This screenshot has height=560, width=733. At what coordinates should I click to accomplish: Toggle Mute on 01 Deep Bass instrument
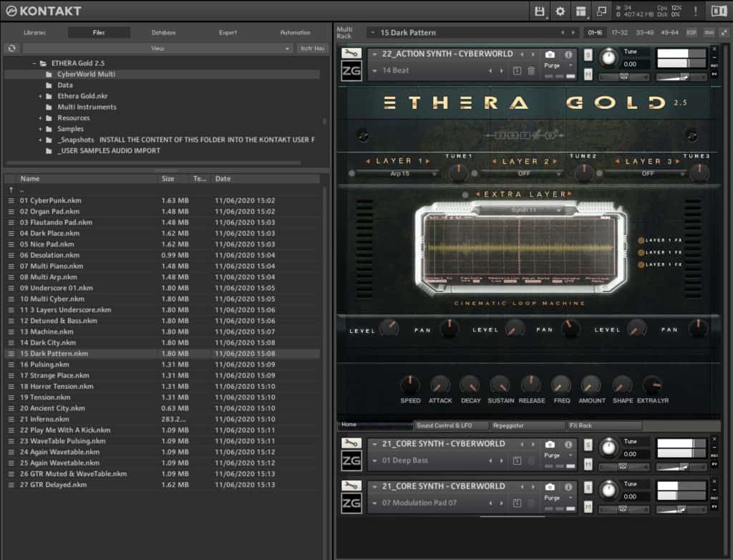tap(588, 464)
